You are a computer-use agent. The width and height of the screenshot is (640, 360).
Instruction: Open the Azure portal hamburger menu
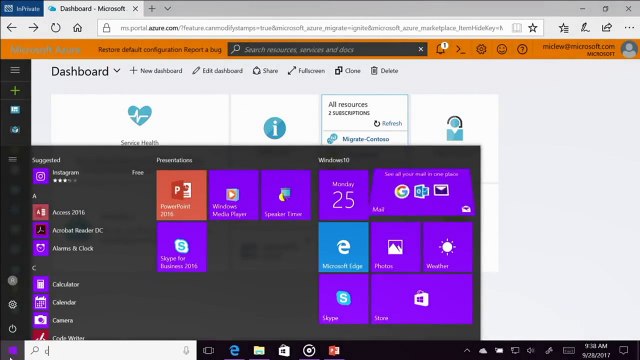pyautogui.click(x=15, y=70)
